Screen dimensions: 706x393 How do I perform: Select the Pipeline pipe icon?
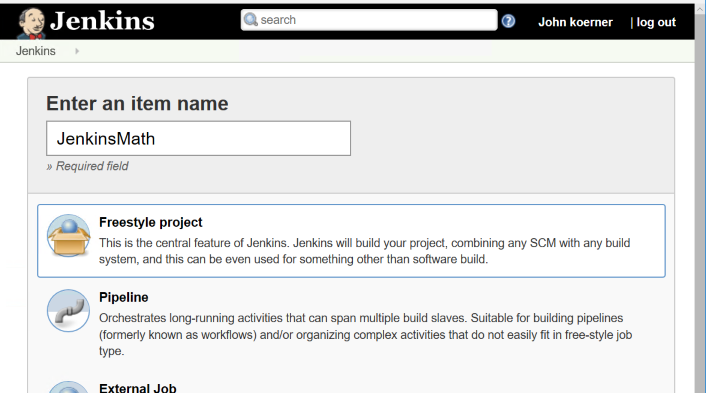click(x=68, y=311)
